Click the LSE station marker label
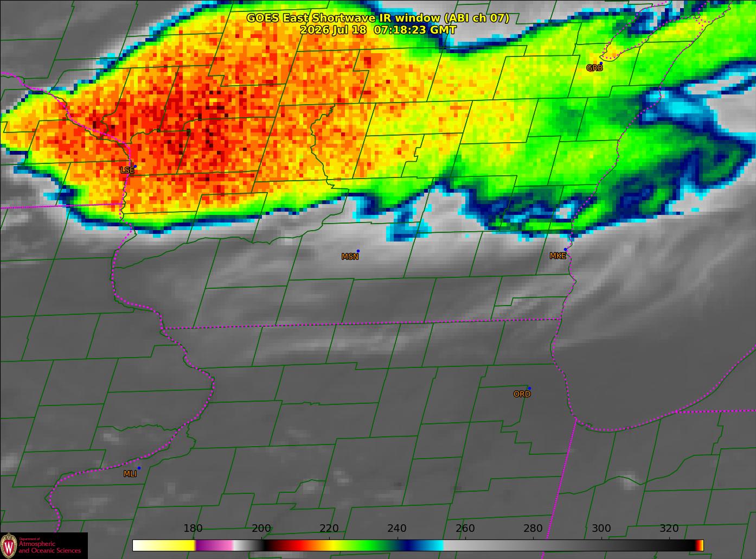Viewport: 756px width, 559px height. [x=127, y=170]
